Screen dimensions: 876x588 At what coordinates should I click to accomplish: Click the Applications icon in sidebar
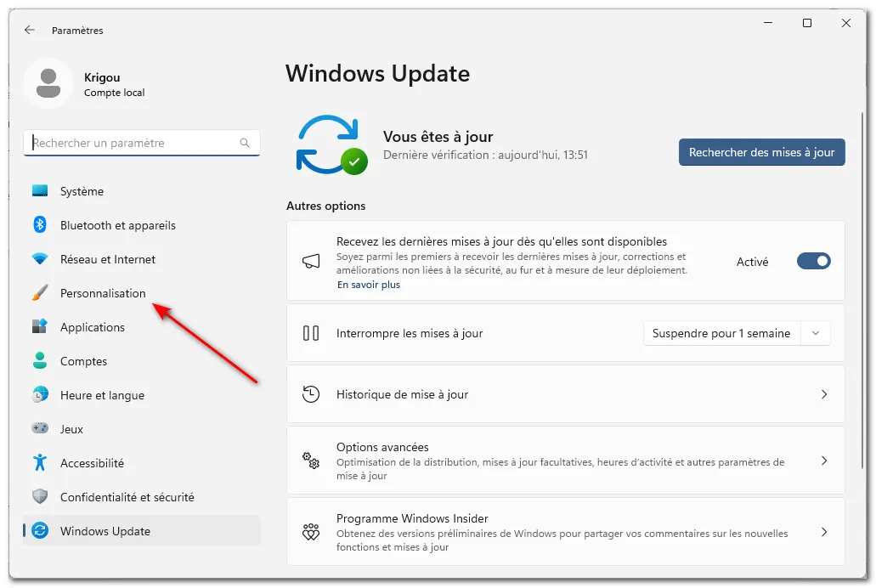tap(40, 326)
